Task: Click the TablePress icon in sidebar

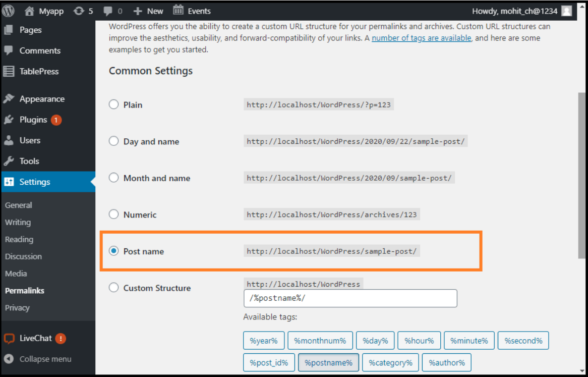Action: click(9, 71)
